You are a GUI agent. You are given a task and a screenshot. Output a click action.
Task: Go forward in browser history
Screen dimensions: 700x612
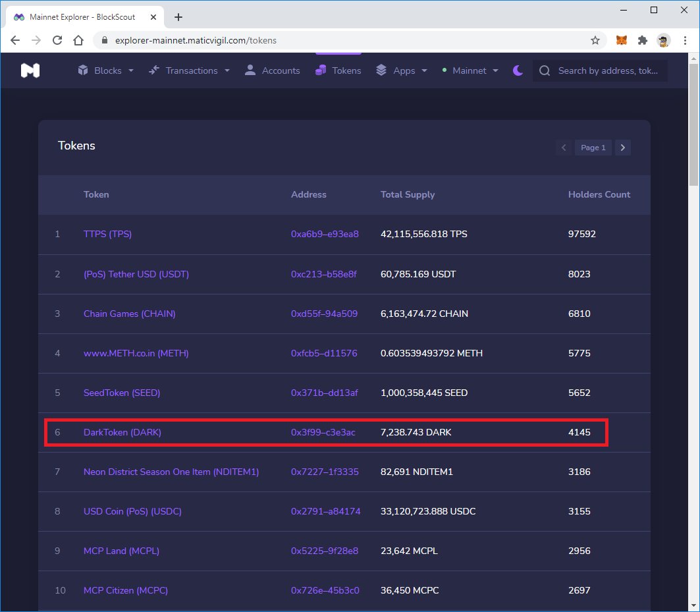coord(36,40)
